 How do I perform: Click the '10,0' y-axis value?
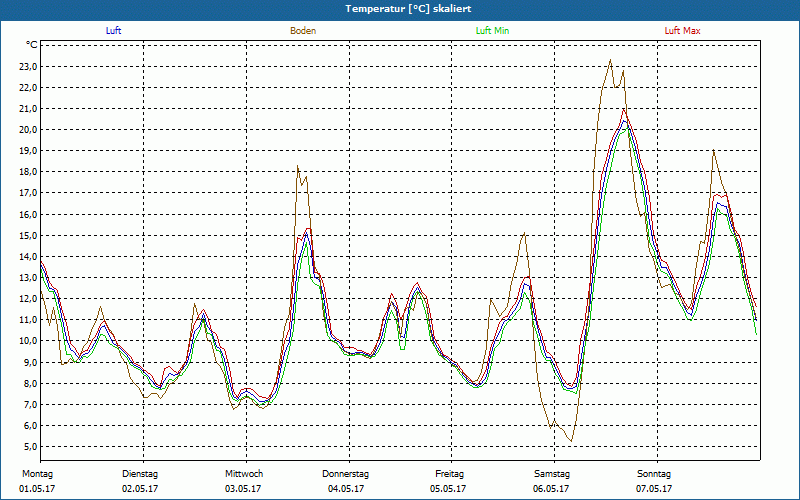(28, 341)
